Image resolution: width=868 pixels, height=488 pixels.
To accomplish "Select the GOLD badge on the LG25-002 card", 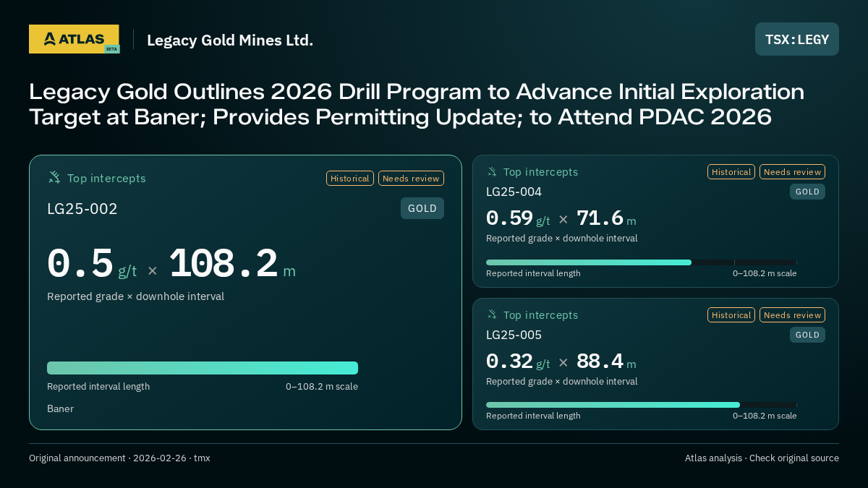I will point(422,208).
